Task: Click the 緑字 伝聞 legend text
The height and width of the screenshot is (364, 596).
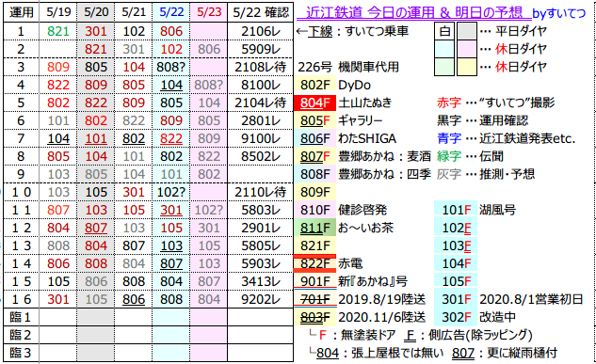Action: (x=470, y=156)
